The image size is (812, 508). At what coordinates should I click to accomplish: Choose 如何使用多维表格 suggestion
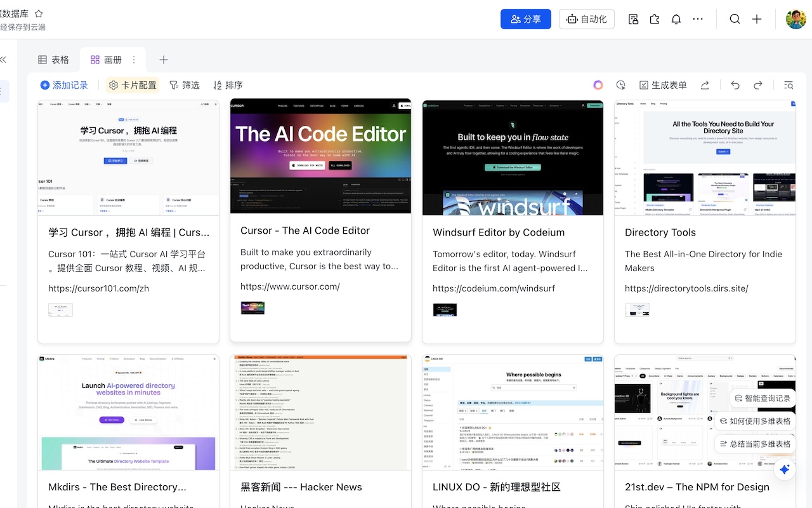click(x=754, y=421)
